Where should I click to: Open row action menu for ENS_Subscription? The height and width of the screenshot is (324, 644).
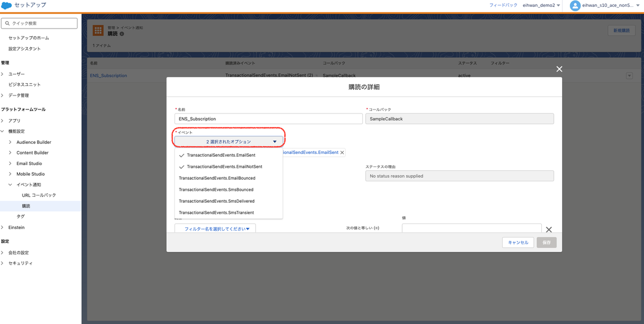click(x=629, y=76)
